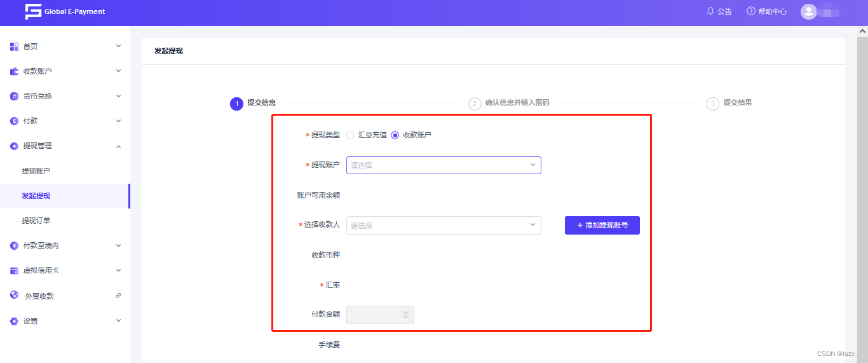Click the 手续费 label
The height and width of the screenshot is (363, 868).
[329, 345]
